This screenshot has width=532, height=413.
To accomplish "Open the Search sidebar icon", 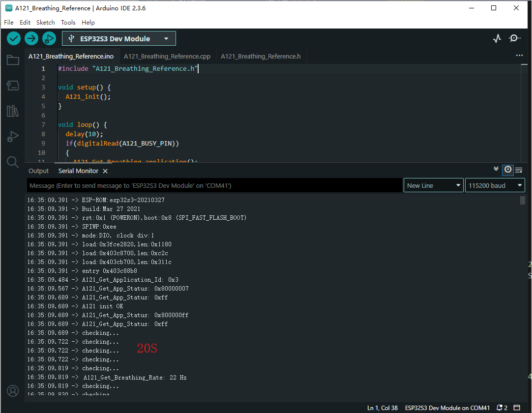I will 13,162.
